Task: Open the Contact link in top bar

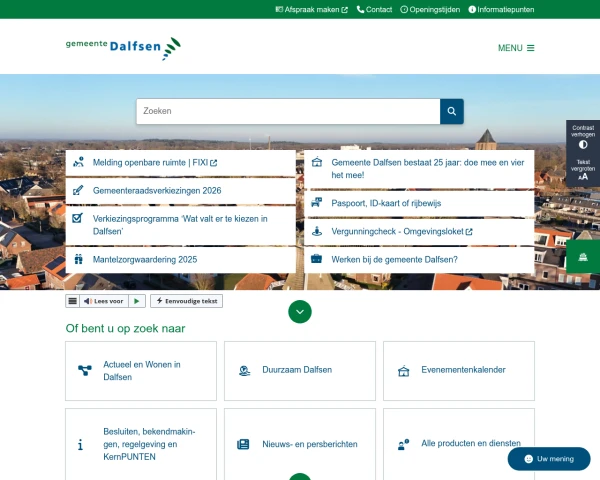Action: pyautogui.click(x=374, y=10)
